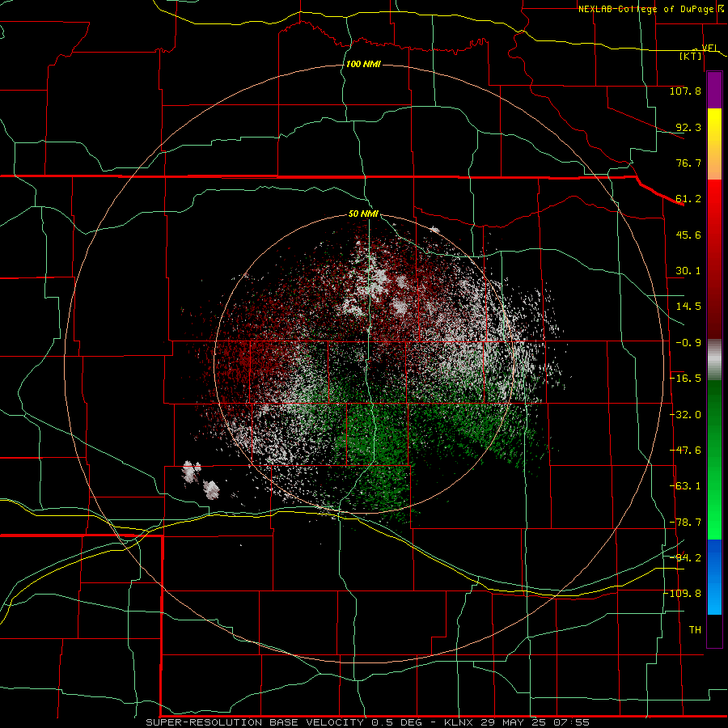This screenshot has height=728, width=728.
Task: Click the 45.6 scale value
Action: tap(688, 235)
